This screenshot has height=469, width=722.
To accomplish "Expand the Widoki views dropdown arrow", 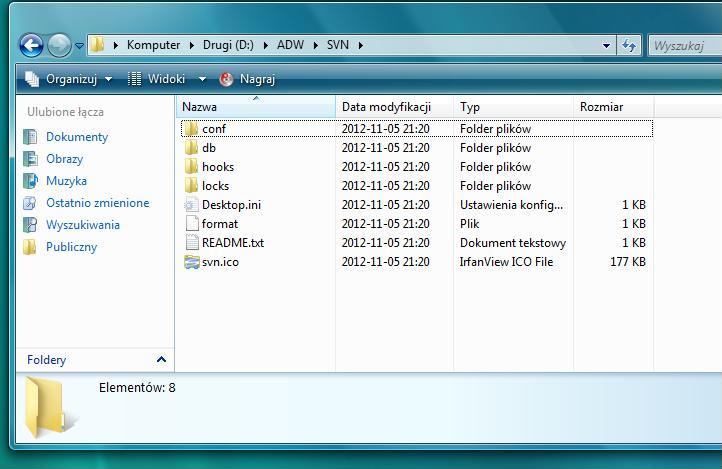I will click(202, 79).
